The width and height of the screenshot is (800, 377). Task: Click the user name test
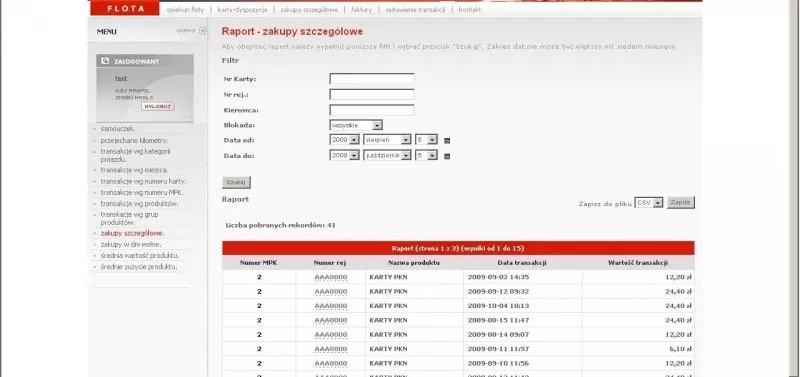click(121, 79)
